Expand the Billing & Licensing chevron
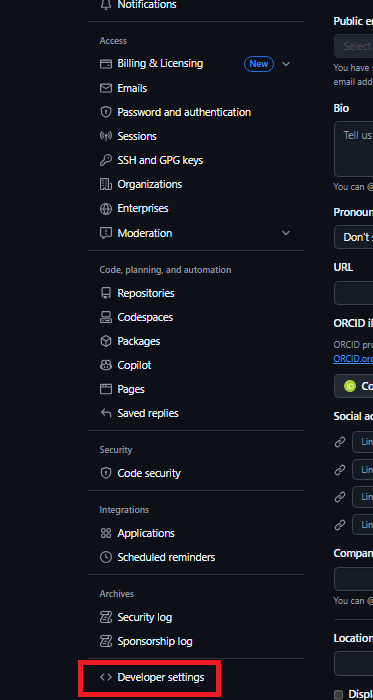Image resolution: width=373 pixels, height=700 pixels. click(286, 64)
